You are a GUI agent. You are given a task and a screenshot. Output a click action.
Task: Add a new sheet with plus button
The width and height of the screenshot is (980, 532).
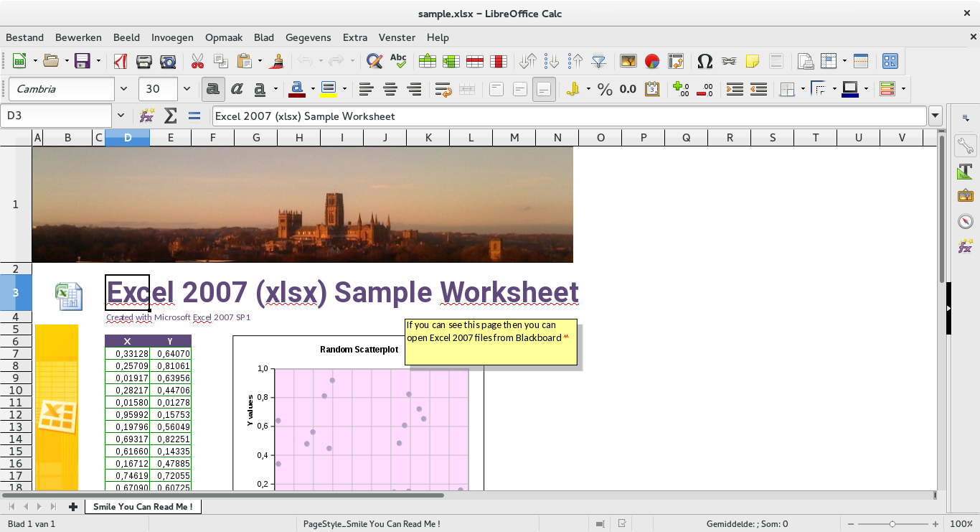[x=72, y=506]
